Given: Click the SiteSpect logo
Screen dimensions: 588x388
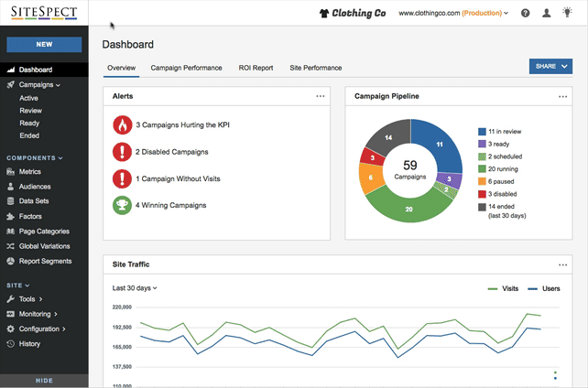Looking at the screenshot, I should [44, 13].
